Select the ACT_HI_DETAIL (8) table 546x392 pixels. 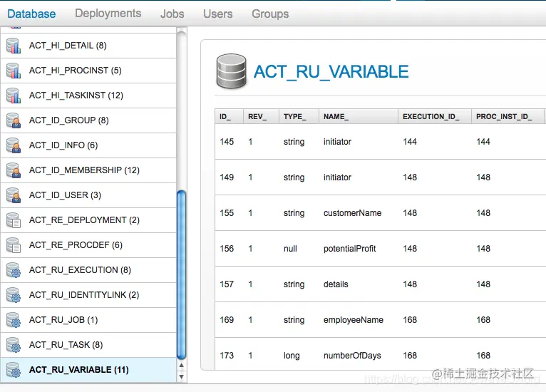(88, 46)
